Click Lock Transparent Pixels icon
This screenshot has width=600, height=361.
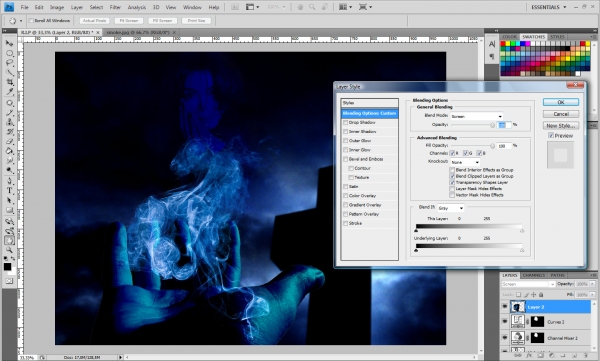[518, 294]
